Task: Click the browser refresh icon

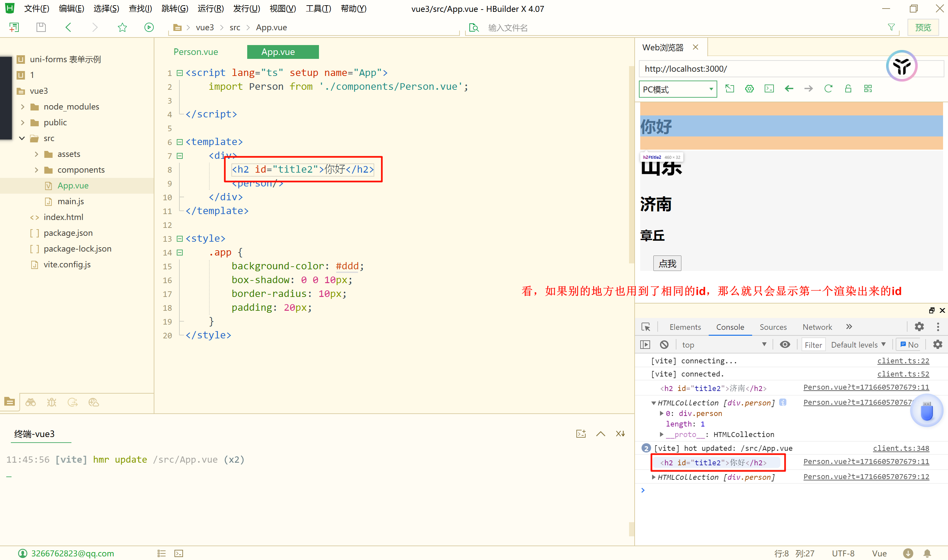Action: point(828,89)
